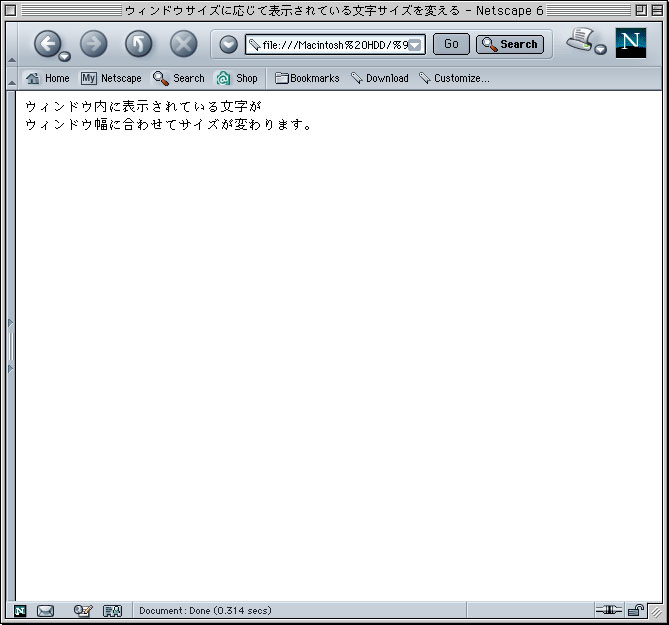Click the window resize grip corner
Viewport: 669px width, 625px height.
656,613
